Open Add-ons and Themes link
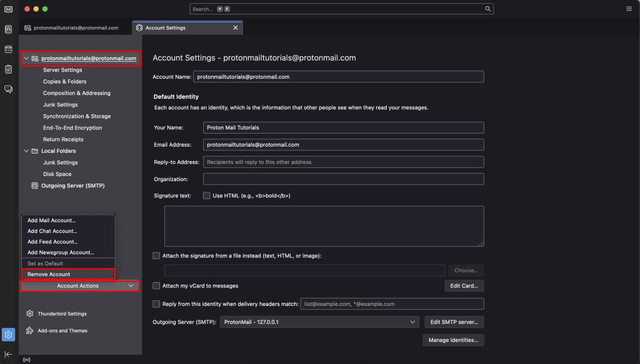640x364 pixels. click(x=62, y=330)
